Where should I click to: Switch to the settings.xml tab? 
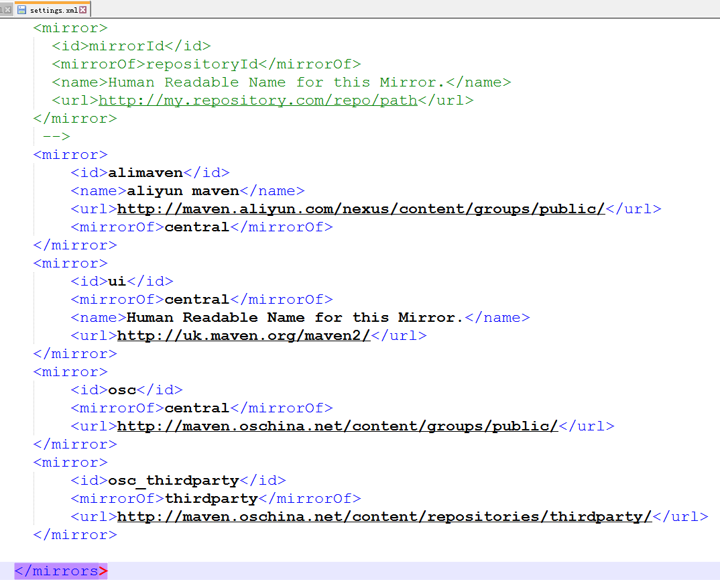pos(54,10)
